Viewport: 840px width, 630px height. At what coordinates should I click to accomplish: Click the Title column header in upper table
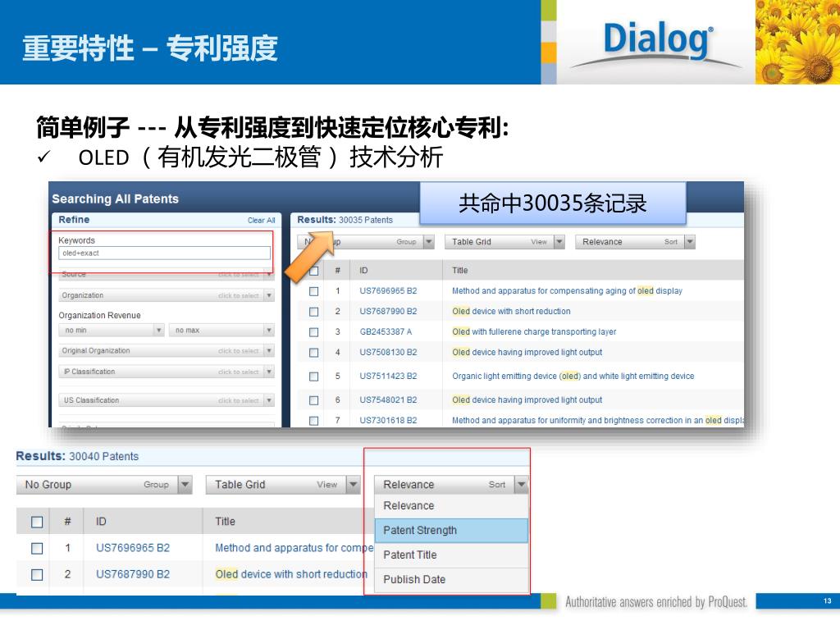pos(459,271)
